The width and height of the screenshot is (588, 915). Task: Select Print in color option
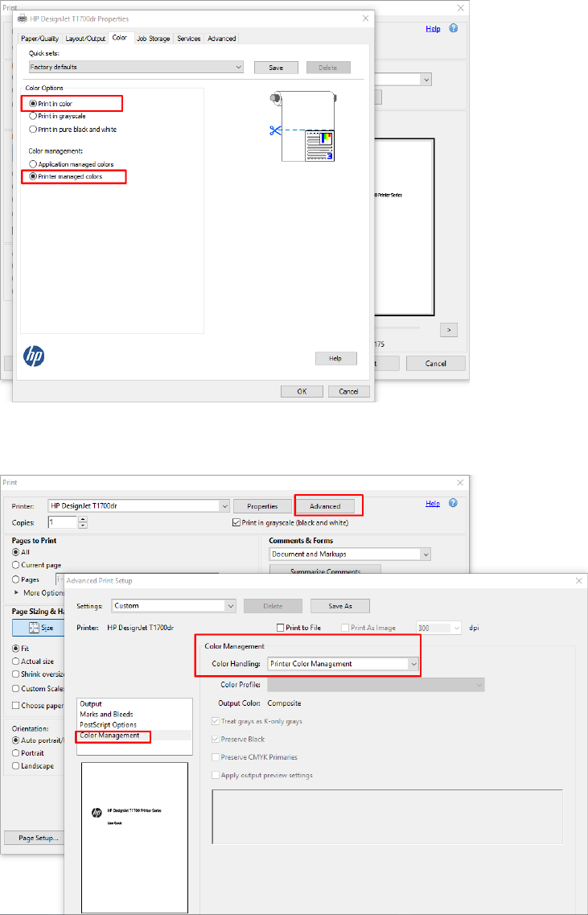[x=51, y=103]
